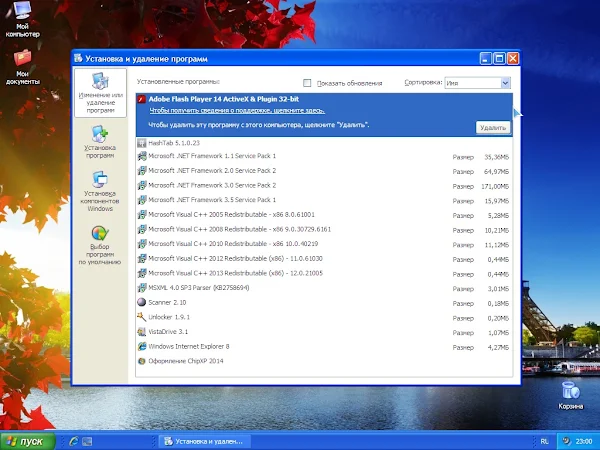Viewport: 600px width, 450px height.
Task: Click the system tray notification icon
Action: [567, 441]
